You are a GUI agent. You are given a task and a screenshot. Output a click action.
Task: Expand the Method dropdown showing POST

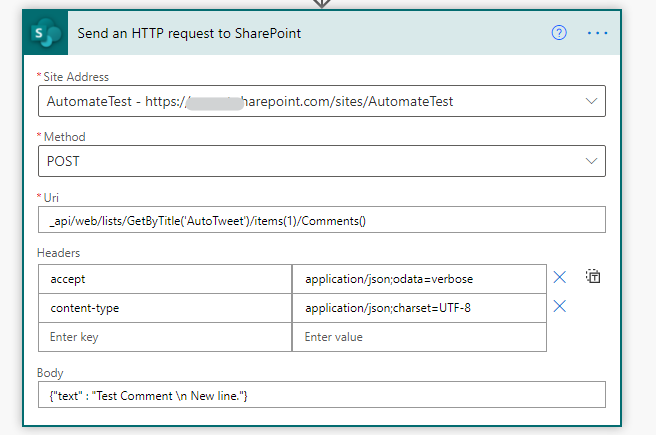(591, 161)
